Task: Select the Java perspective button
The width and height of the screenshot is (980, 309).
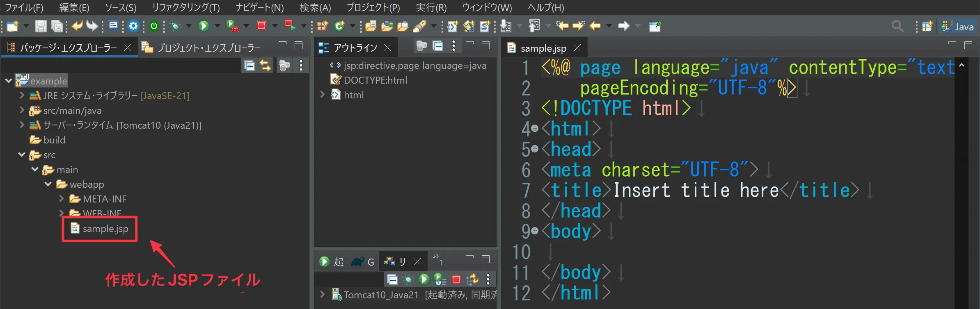Action: coord(957,27)
